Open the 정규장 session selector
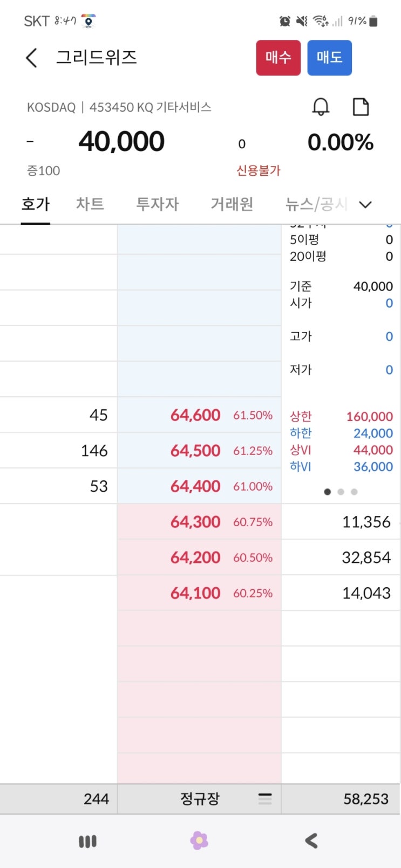The image size is (401, 868). pyautogui.click(x=200, y=798)
